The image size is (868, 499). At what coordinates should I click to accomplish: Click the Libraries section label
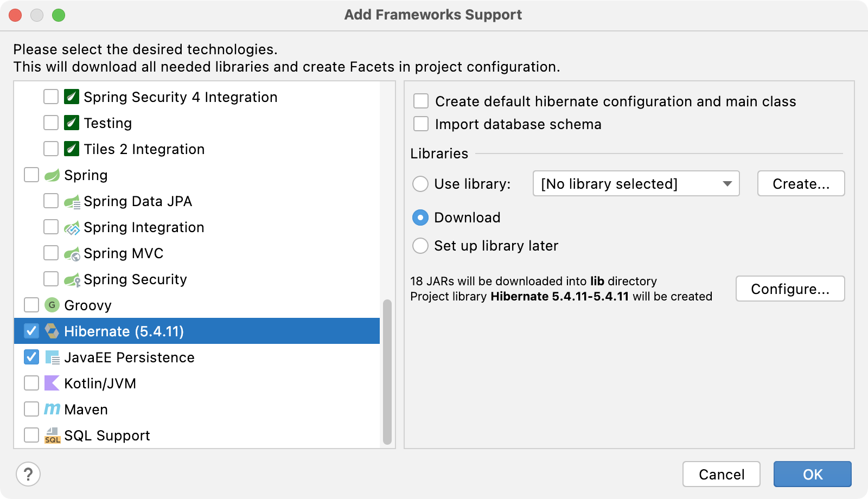439,153
